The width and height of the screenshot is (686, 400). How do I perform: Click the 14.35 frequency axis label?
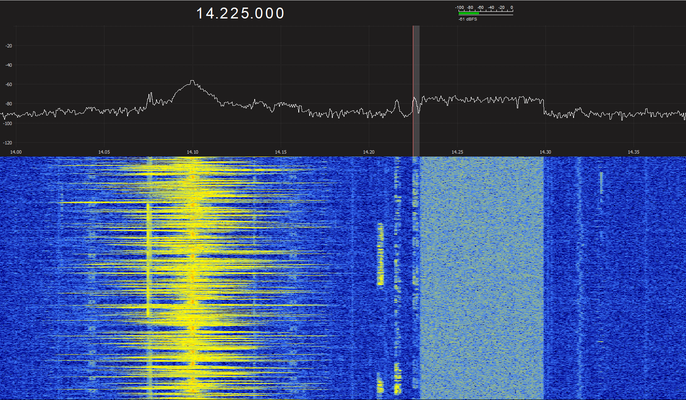[x=634, y=152]
